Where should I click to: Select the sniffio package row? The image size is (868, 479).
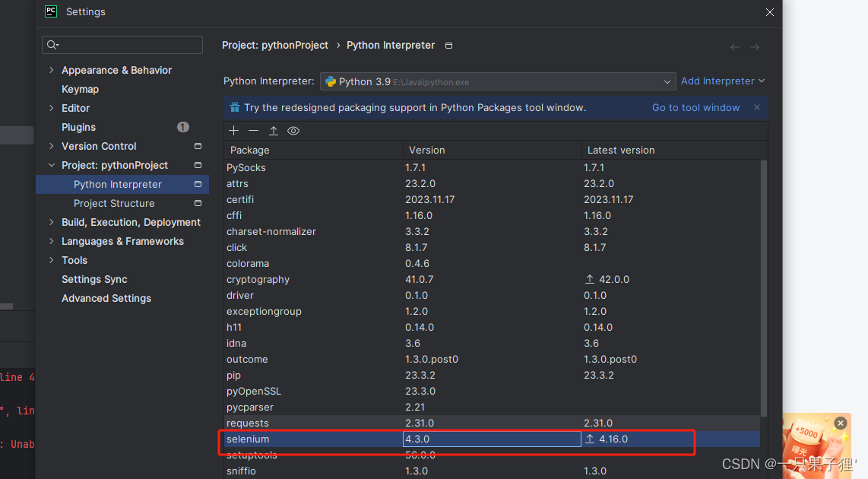click(492, 471)
